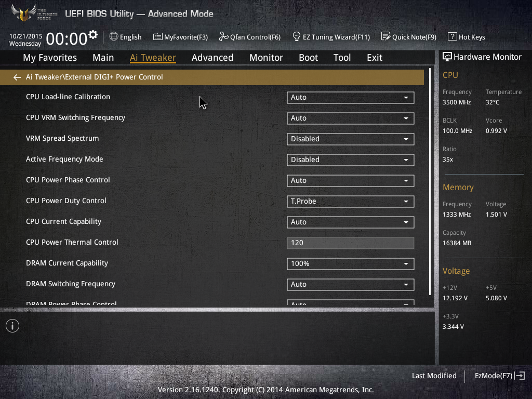Click the Quick Note(F9) label

[414, 37]
